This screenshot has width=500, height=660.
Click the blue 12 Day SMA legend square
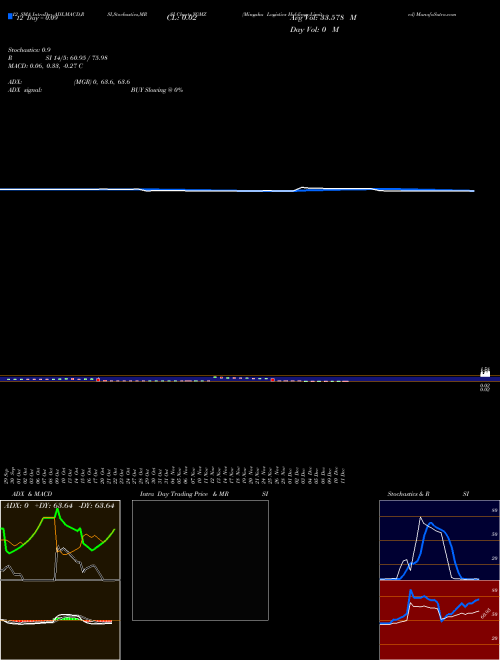click(10, 16)
